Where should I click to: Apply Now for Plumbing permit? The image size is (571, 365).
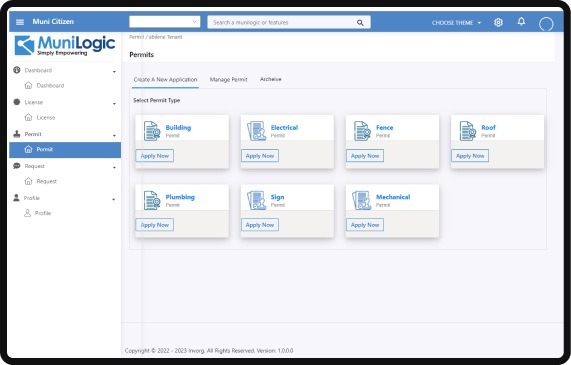point(155,225)
